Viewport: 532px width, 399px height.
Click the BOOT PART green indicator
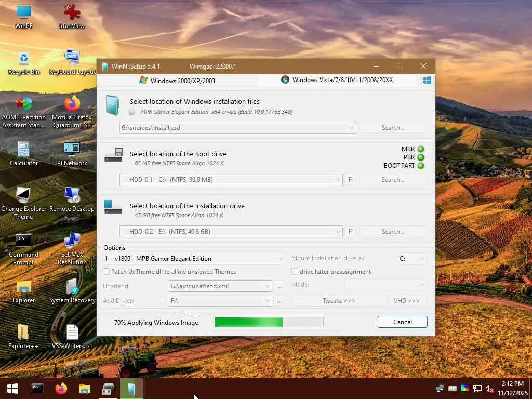(421, 166)
